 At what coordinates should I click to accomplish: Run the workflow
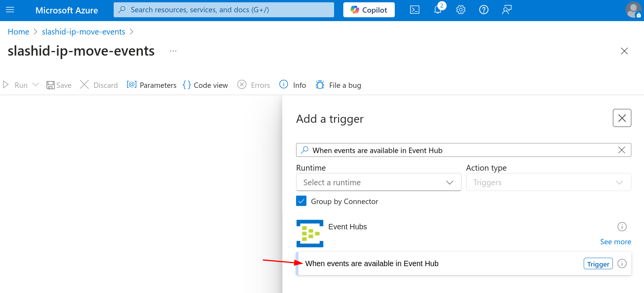[15, 85]
